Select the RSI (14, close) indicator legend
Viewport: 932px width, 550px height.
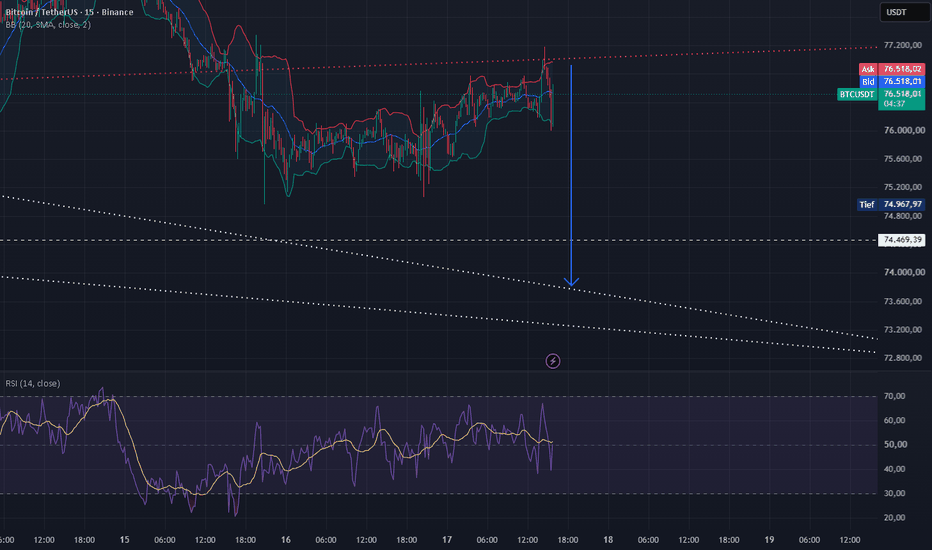pyautogui.click(x=33, y=384)
